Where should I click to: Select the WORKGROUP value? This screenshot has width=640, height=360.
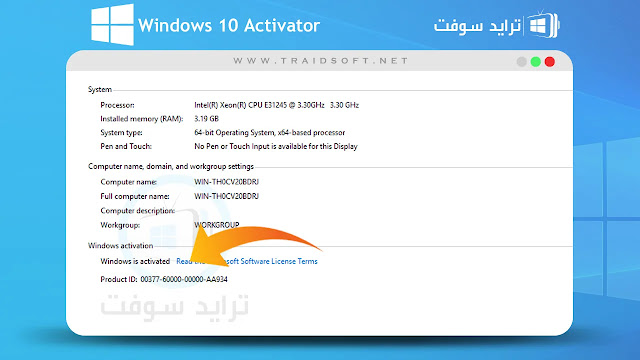(x=216, y=225)
